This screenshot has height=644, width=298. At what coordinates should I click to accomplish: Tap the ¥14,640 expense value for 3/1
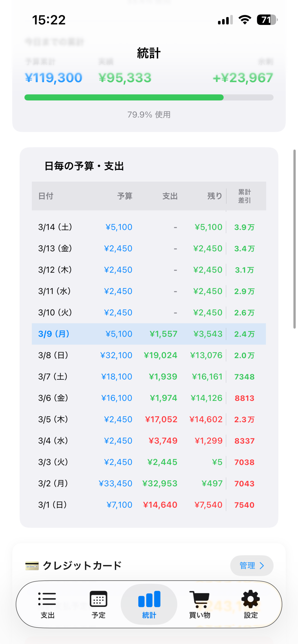click(160, 505)
